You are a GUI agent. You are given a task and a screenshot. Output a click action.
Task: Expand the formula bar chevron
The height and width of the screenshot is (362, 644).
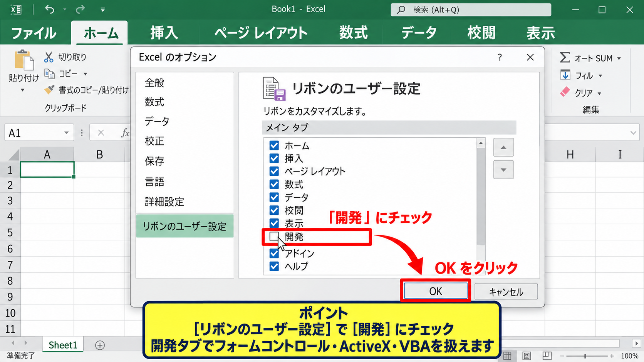pos(633,133)
